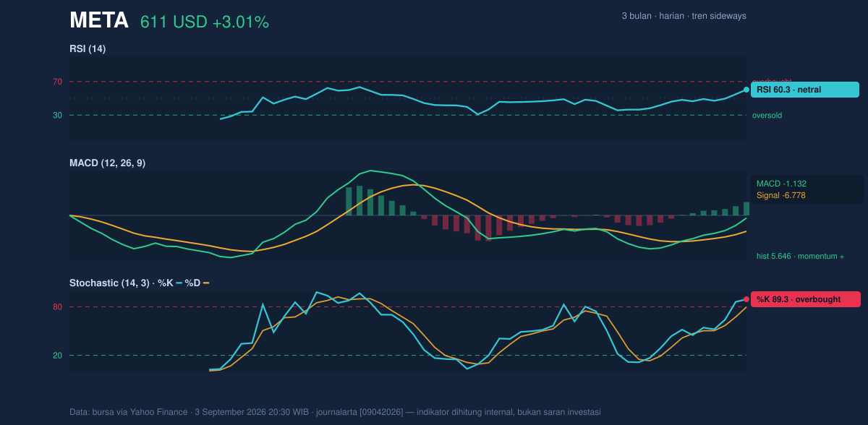Screen dimensions: 868x425
Task: Click 'hist 5.646 · momentum +' text
Action: [x=800, y=256]
